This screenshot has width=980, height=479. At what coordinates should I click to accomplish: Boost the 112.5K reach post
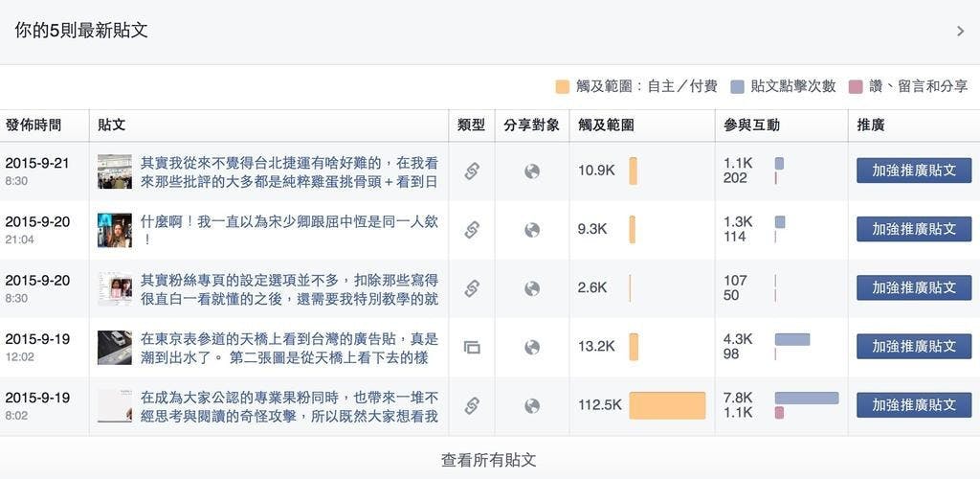tap(913, 405)
